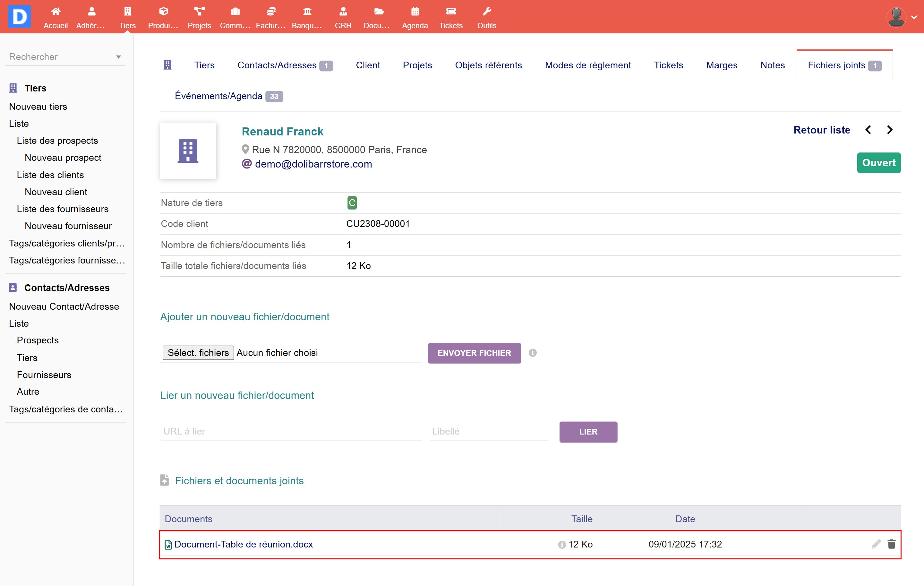924x586 pixels.
Task: Open the Outils wrench icon
Action: [487, 12]
